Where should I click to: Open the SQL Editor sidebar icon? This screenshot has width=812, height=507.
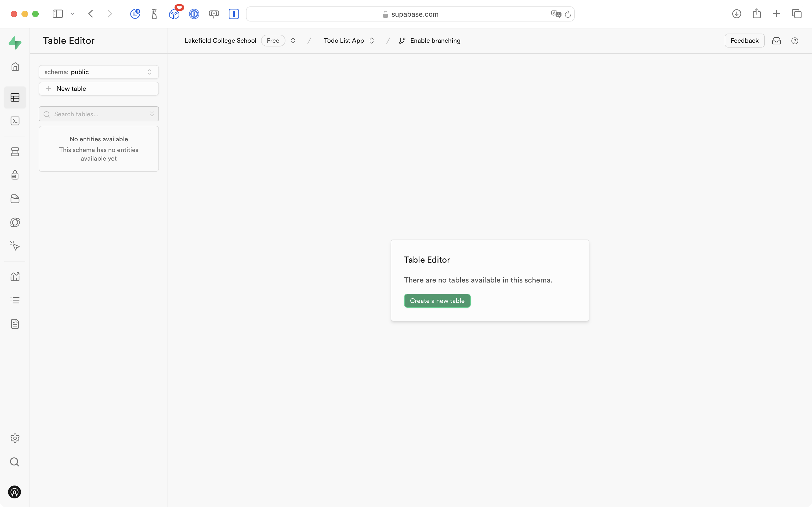(x=15, y=121)
